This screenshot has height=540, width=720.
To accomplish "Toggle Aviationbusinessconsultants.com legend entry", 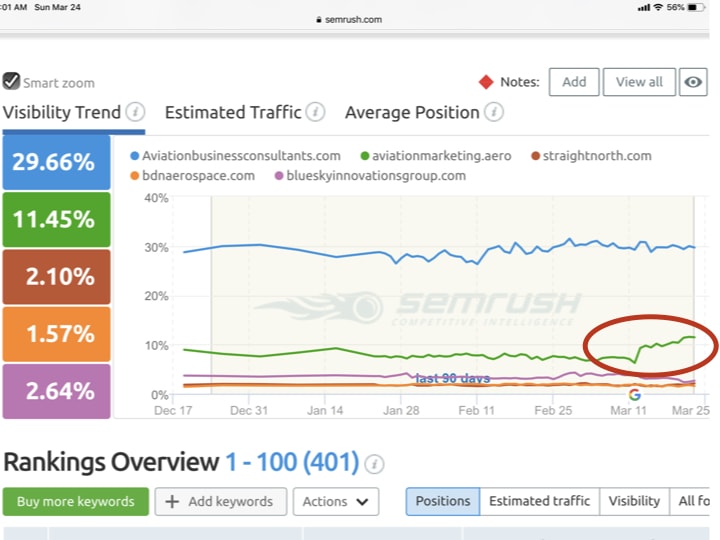I will click(x=236, y=156).
